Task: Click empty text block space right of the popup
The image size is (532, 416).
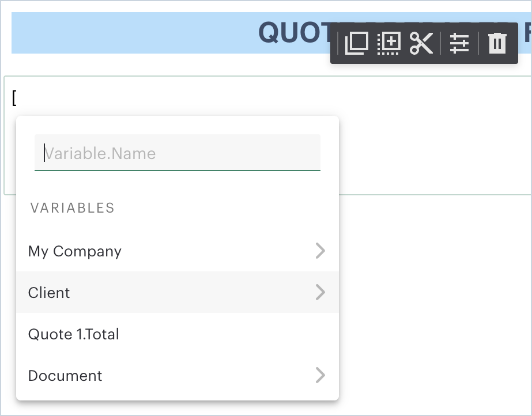Action: (432, 144)
